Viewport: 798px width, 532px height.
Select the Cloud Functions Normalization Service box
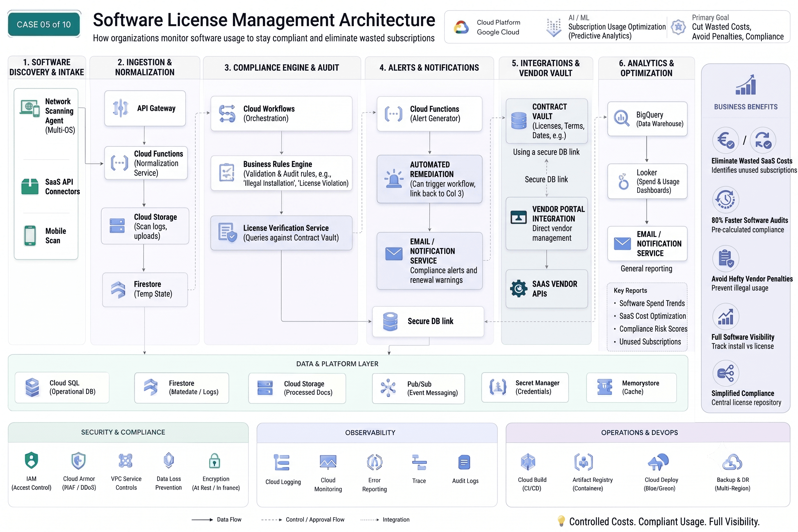146,163
